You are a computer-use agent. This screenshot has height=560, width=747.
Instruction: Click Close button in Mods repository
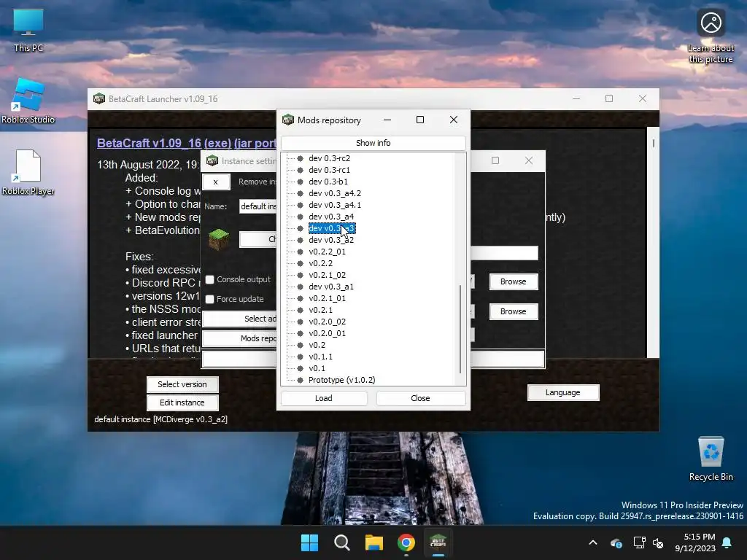point(420,398)
